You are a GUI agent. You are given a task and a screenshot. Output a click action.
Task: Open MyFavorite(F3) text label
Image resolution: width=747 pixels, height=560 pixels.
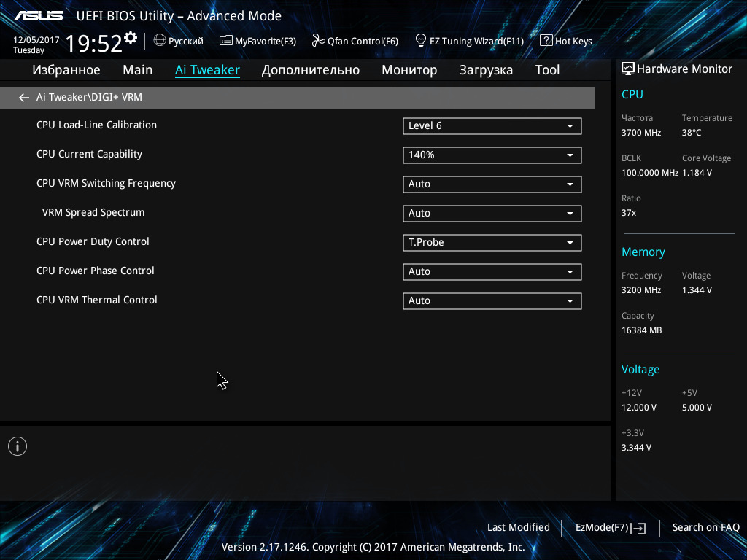coord(266,41)
